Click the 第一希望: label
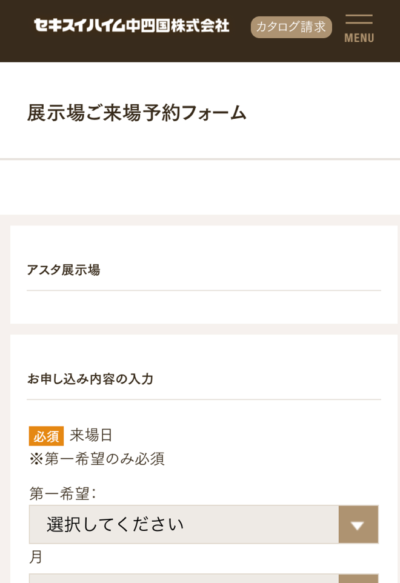400x583 pixels. pyautogui.click(x=62, y=494)
